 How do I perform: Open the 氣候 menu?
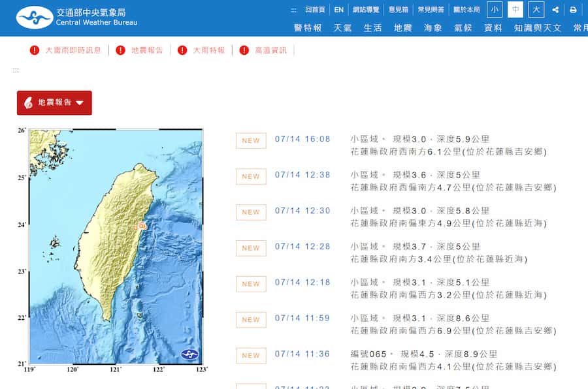point(463,28)
